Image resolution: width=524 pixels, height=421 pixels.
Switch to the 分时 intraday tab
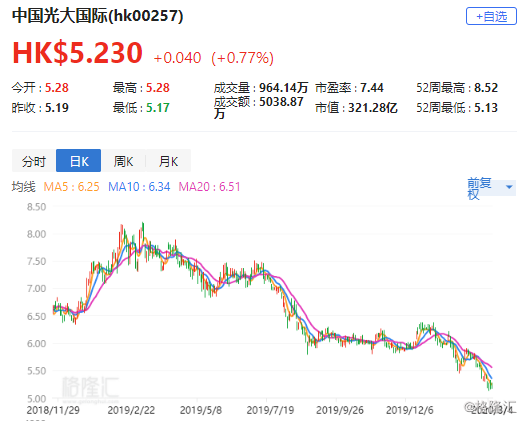click(34, 161)
